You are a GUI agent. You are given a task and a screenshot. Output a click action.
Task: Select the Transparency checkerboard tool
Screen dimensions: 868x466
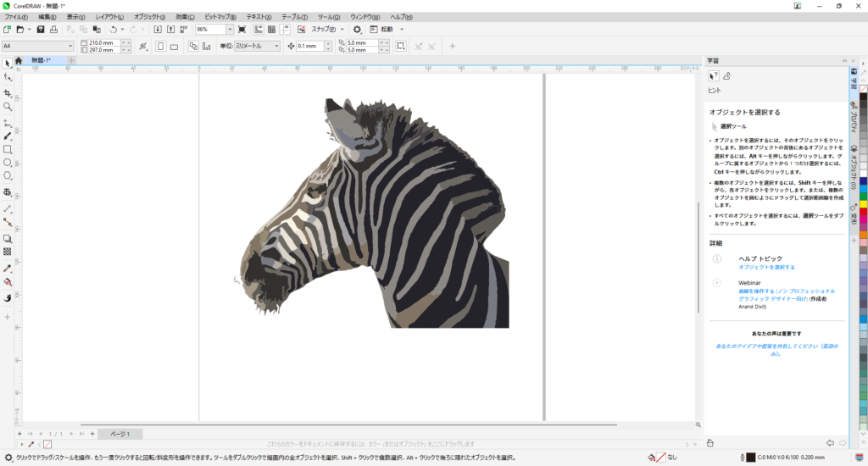[8, 252]
